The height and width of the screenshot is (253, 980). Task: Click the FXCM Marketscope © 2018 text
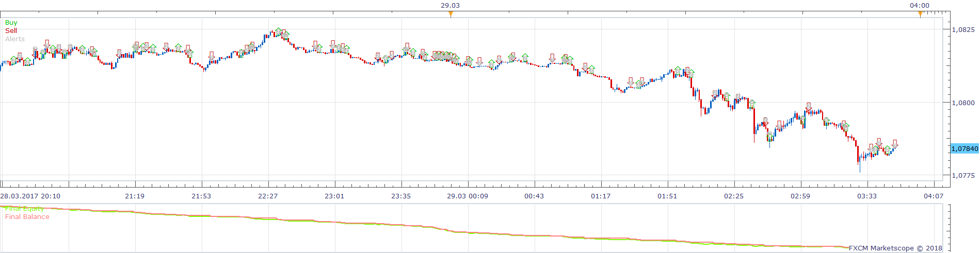point(895,248)
